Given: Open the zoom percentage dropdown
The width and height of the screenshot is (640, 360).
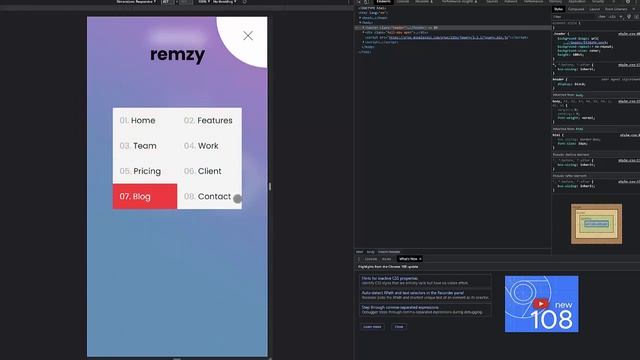Looking at the screenshot, I should coord(203,2).
